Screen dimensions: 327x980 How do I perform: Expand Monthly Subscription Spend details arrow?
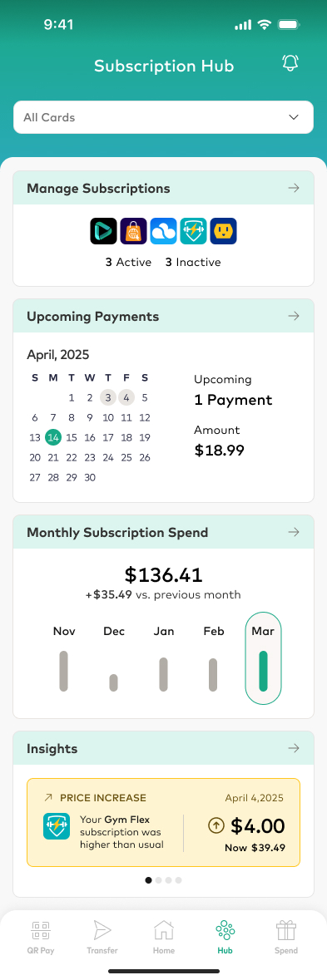(x=294, y=533)
